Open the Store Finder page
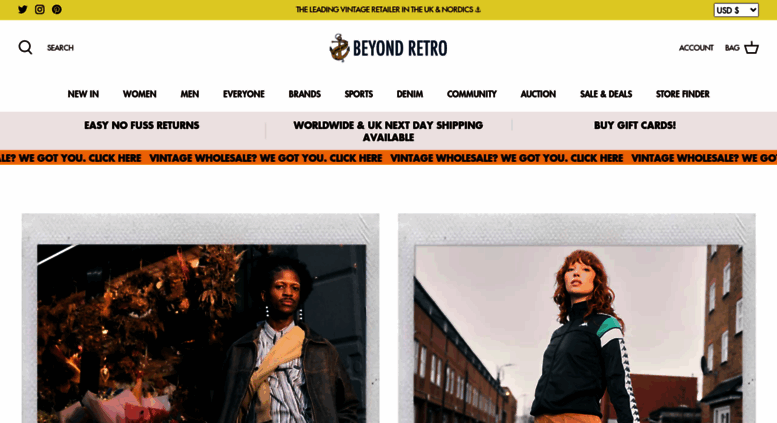Screen dimensions: 777x423 [682, 94]
